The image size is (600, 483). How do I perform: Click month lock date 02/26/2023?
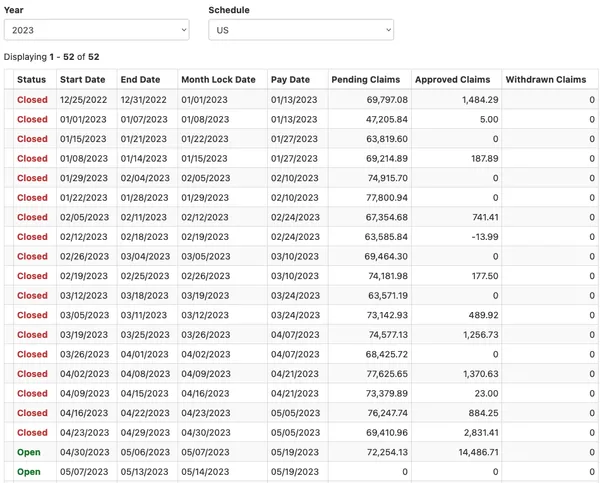coord(205,276)
